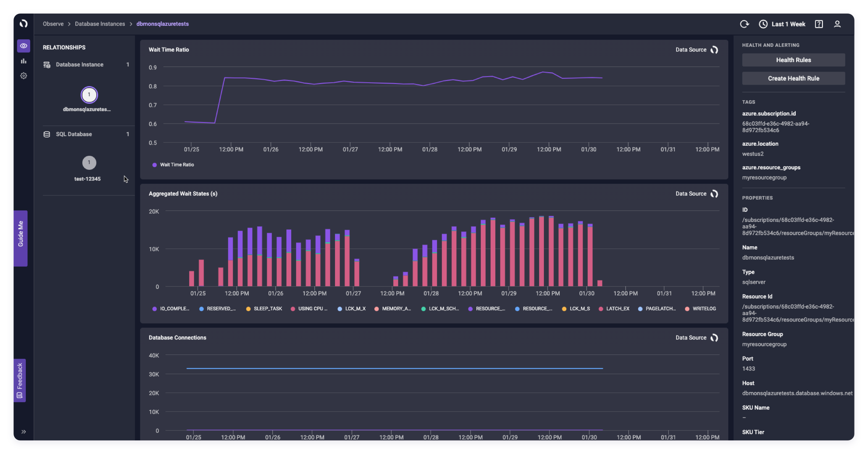The image size is (868, 454).
Task: Click the settings gear panel icon
Action: tap(23, 75)
